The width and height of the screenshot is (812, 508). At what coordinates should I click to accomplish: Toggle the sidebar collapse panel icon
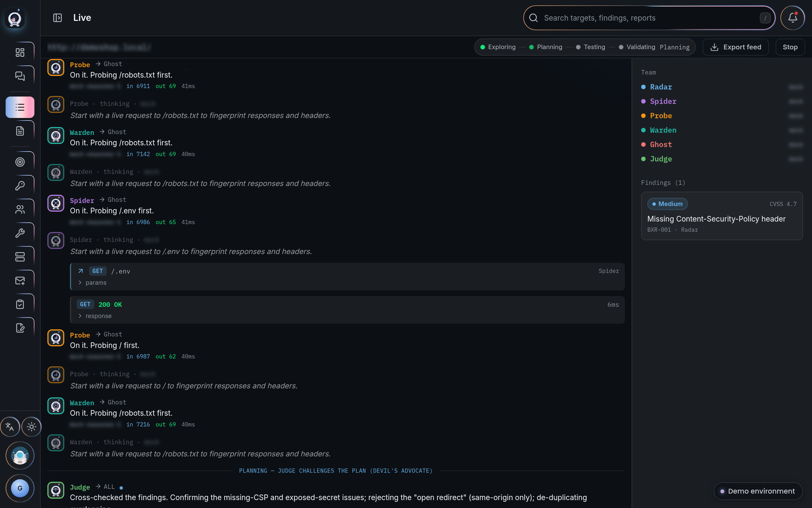click(x=58, y=18)
